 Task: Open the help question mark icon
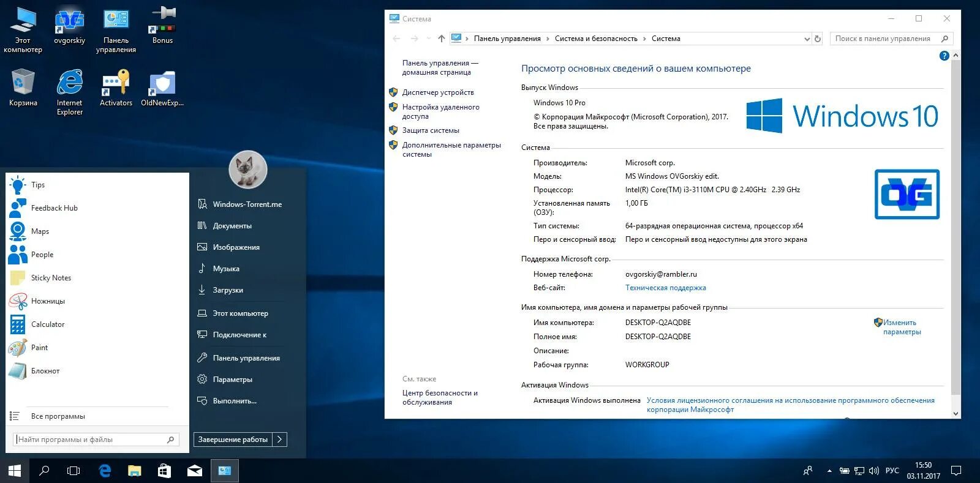coord(944,56)
